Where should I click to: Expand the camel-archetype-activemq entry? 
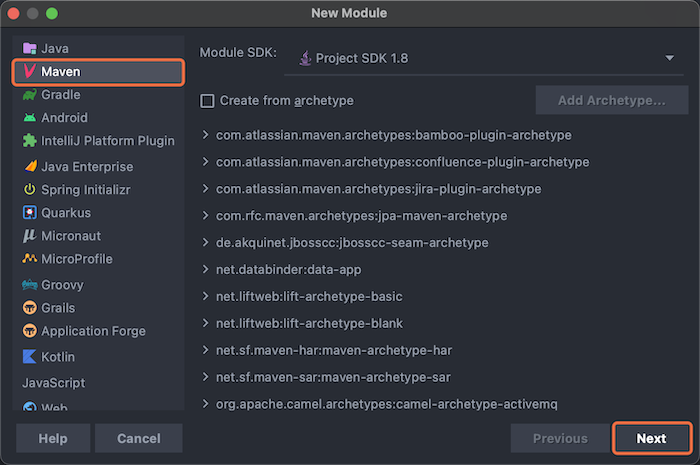(x=205, y=404)
